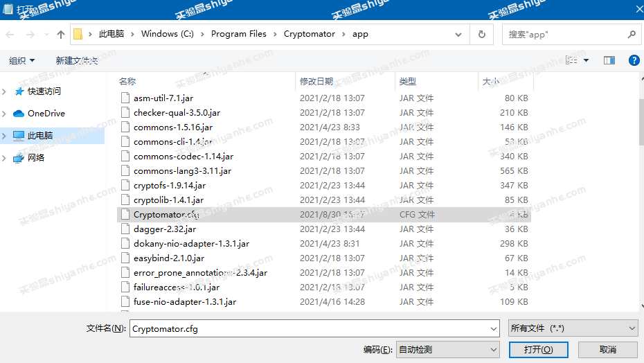Image resolution: width=644 pixels, height=363 pixels.
Task: Change the view layout icon
Action: coord(571,60)
